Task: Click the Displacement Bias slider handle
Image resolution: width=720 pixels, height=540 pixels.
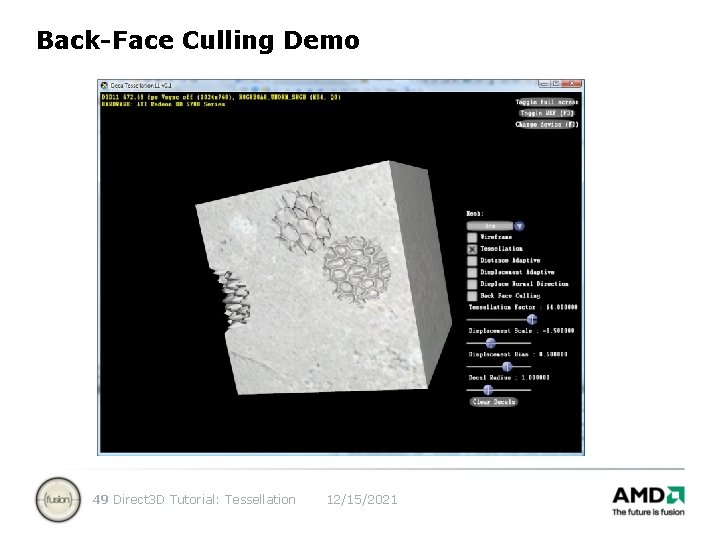Action: (507, 366)
